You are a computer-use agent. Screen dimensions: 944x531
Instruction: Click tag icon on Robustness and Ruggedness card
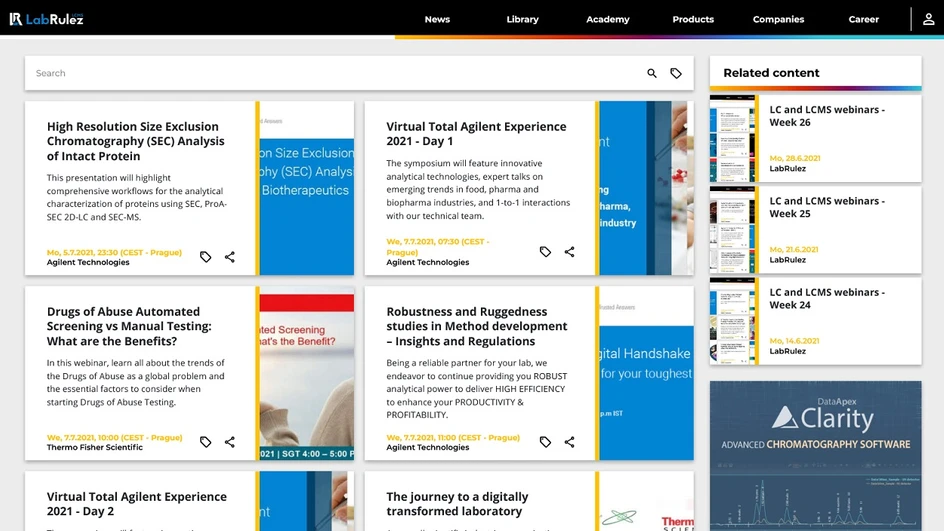[x=545, y=442]
